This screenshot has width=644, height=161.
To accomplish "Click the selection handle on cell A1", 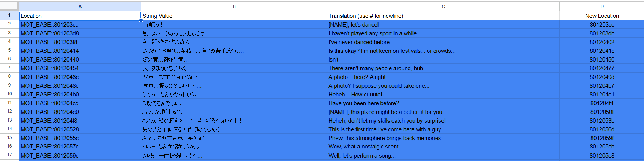I will [141, 20].
